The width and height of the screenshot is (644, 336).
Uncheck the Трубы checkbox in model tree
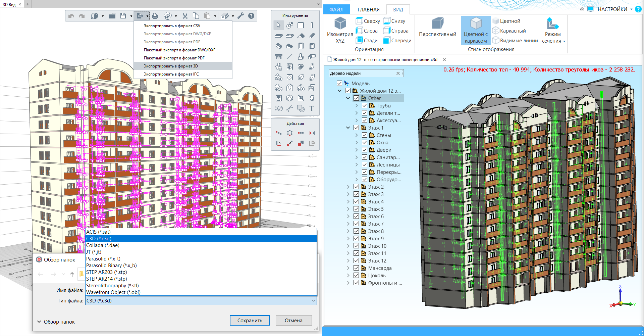365,106
